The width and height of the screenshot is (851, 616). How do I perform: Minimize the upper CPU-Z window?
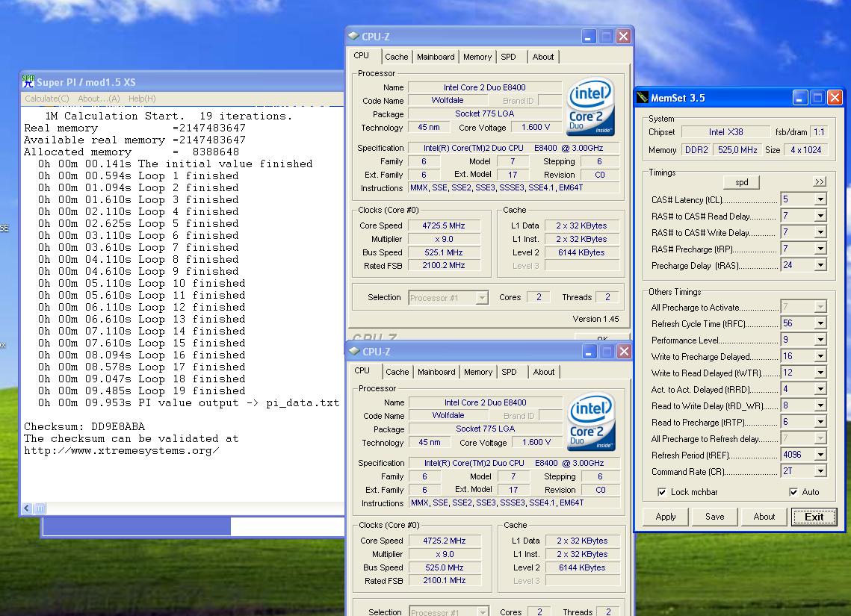pos(589,37)
